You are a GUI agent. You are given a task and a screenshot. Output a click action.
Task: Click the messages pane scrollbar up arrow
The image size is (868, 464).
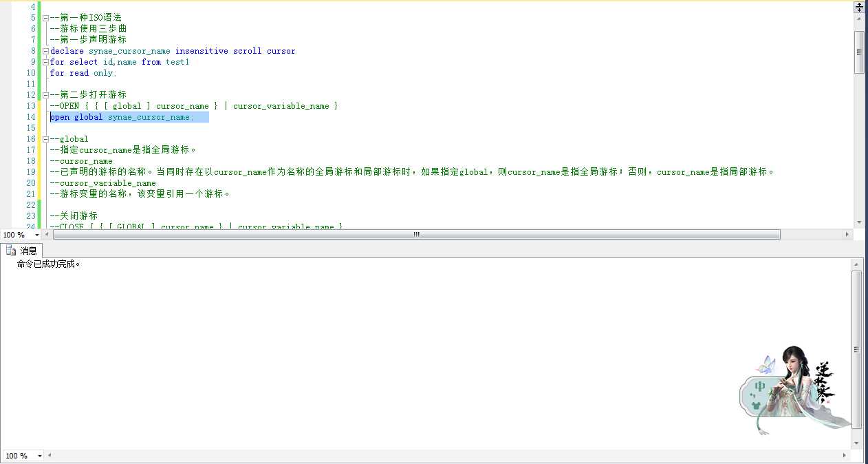(856, 264)
